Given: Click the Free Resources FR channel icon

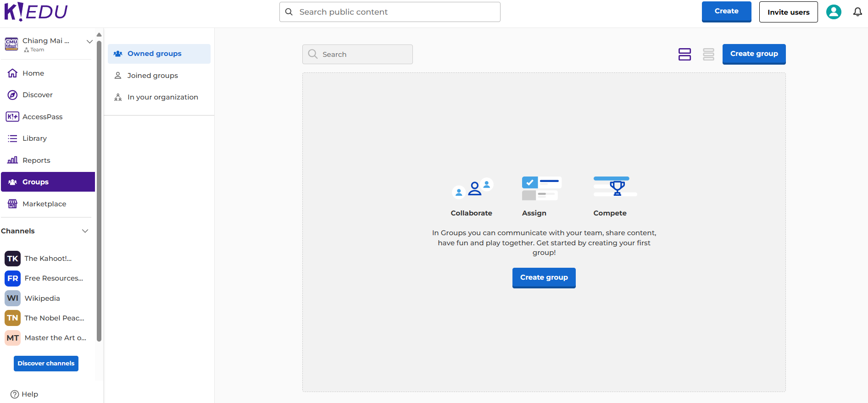Looking at the screenshot, I should 12,278.
